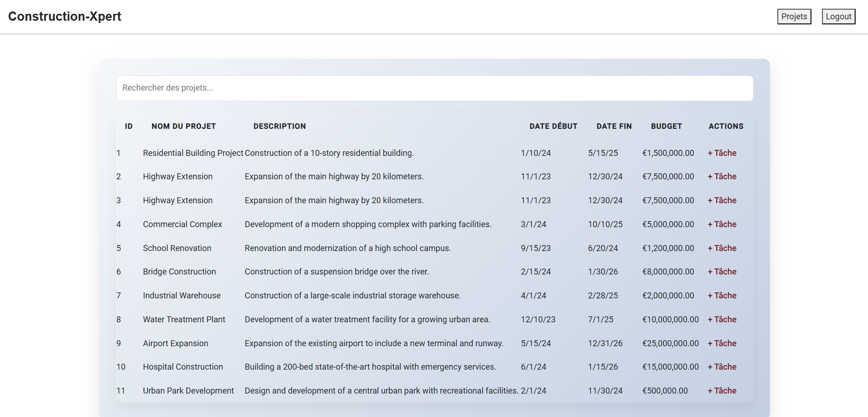Click the Nom du Projet column header
This screenshot has height=417, width=868.
(x=184, y=126)
